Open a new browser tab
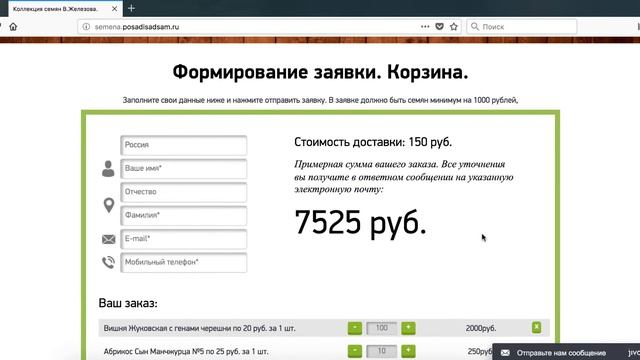This screenshot has width=640, height=360. click(x=131, y=8)
